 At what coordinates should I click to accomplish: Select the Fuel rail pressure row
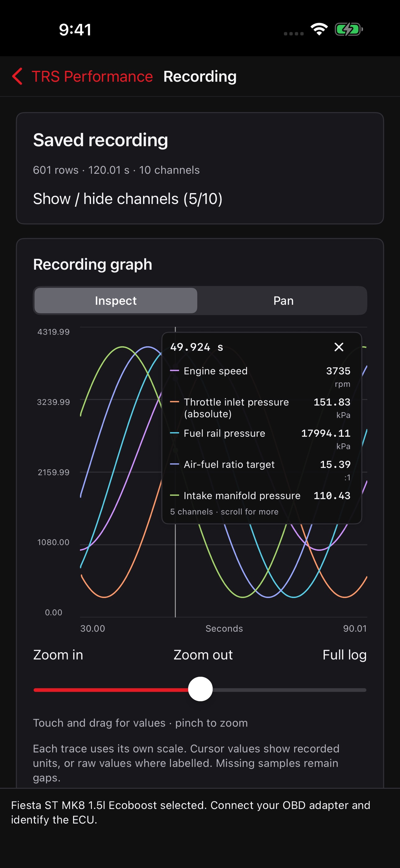[260, 439]
